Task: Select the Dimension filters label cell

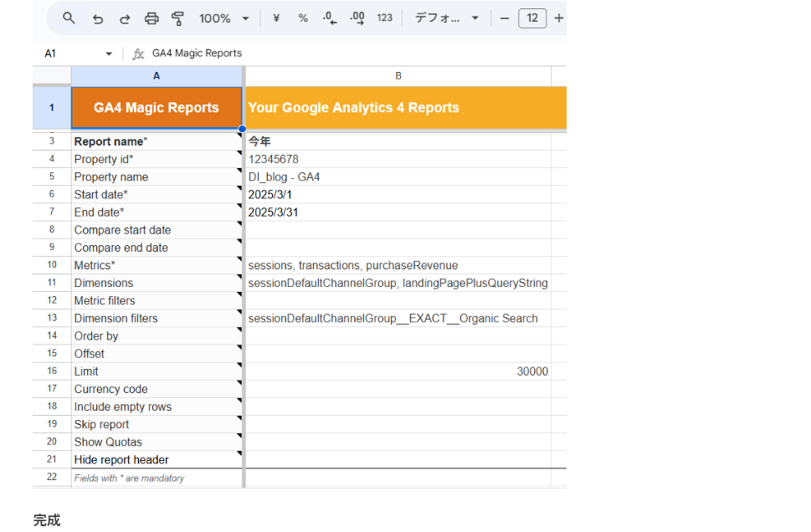Action: coord(157,319)
